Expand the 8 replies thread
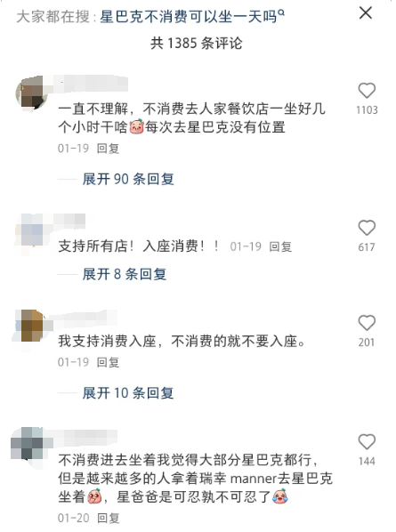This screenshot has height=532, width=396. [x=125, y=274]
